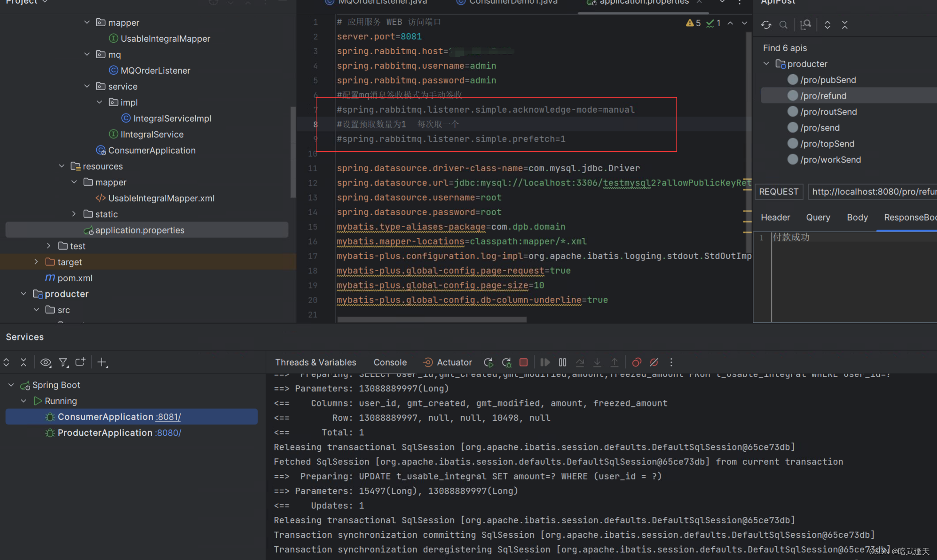Stop the running application
Image resolution: width=937 pixels, height=560 pixels.
524,362
